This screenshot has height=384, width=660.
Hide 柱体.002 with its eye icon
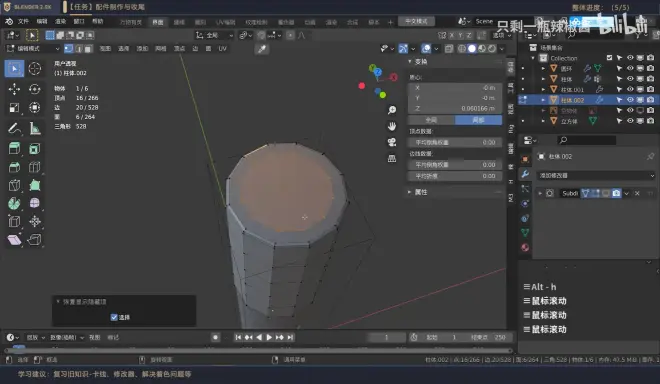630,100
